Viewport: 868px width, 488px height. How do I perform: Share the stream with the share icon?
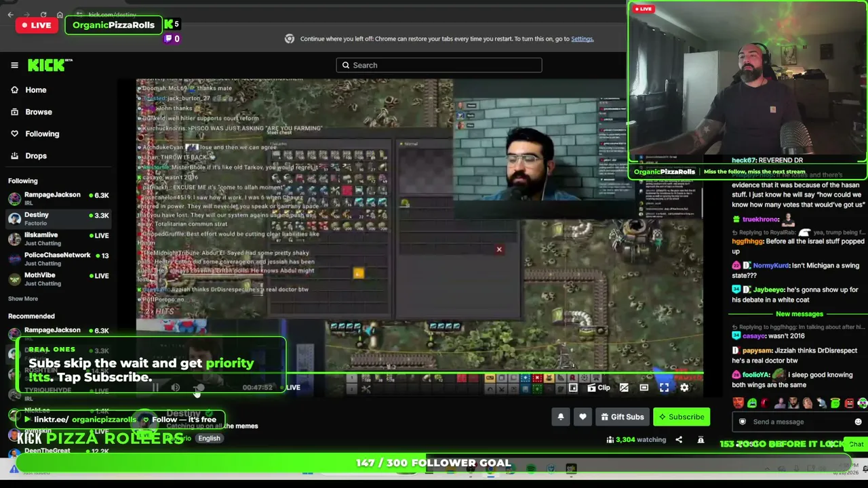[679, 440]
